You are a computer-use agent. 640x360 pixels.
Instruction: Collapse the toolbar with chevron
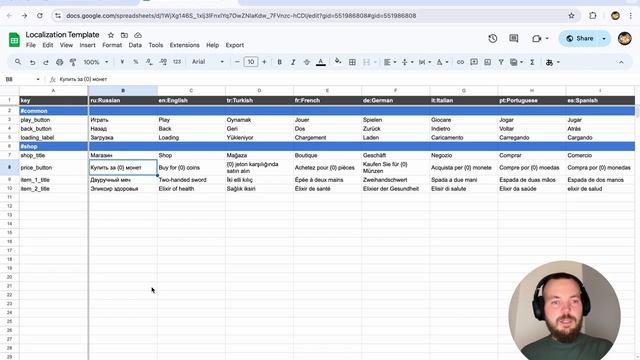[x=621, y=62]
